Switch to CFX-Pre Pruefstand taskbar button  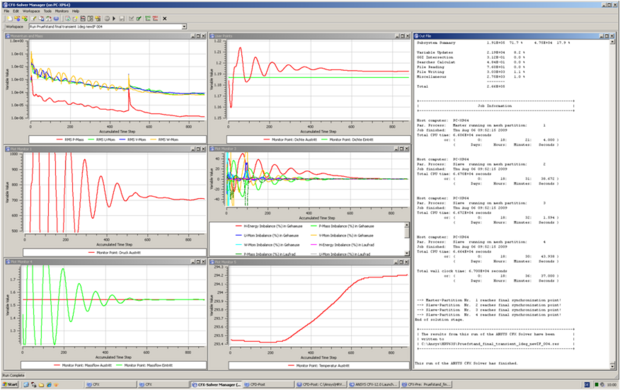[x=426, y=384]
